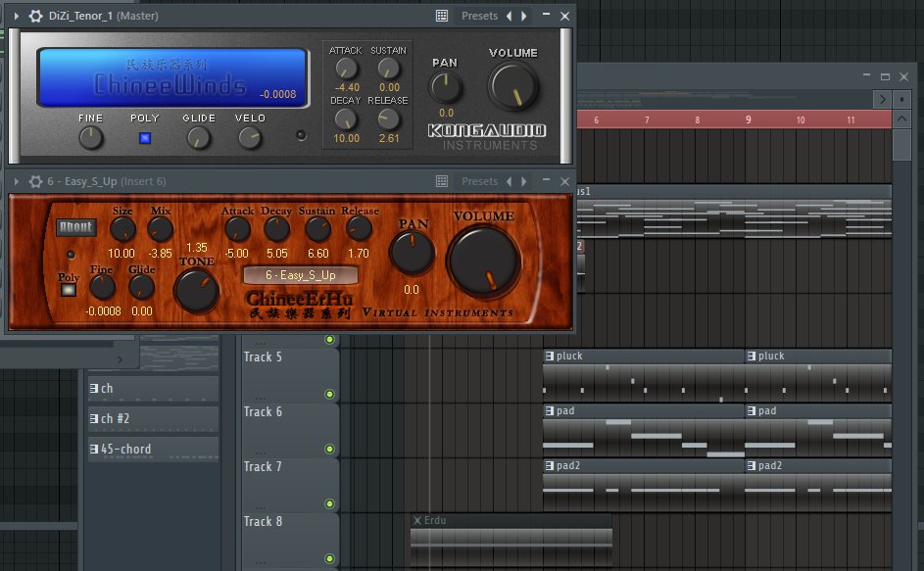924x571 pixels.
Task: Toggle the Poly checkbox on ChineeErHu
Action: [x=69, y=290]
